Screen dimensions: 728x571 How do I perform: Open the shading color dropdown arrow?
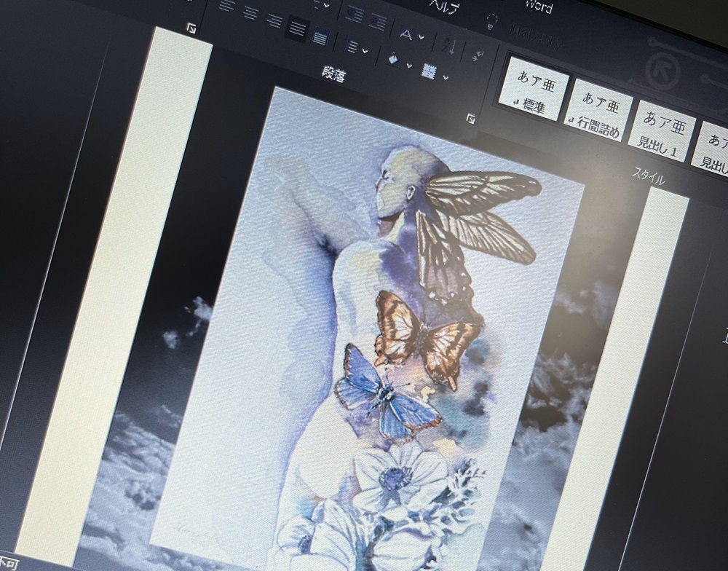(409, 66)
